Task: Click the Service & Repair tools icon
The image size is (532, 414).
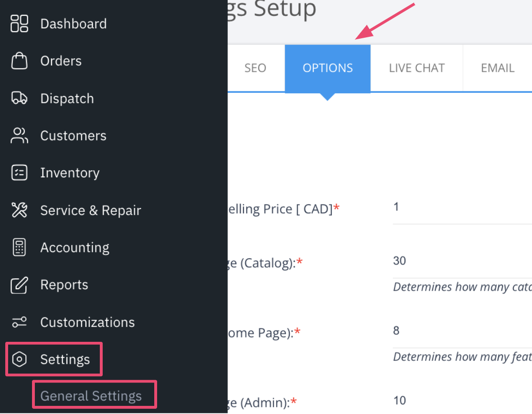Action: click(x=19, y=210)
